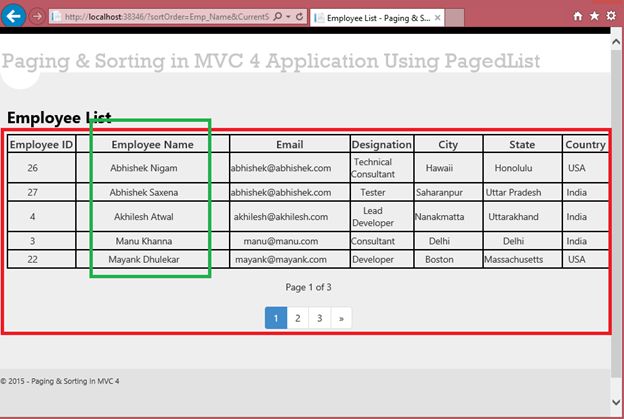Open a new blank tab
Screen dimensions: 624x419
pyautogui.click(x=454, y=18)
